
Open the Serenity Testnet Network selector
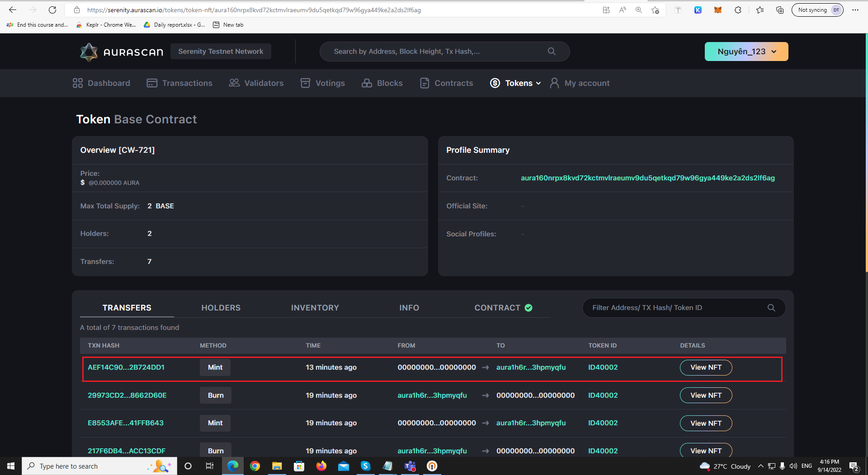pos(221,51)
